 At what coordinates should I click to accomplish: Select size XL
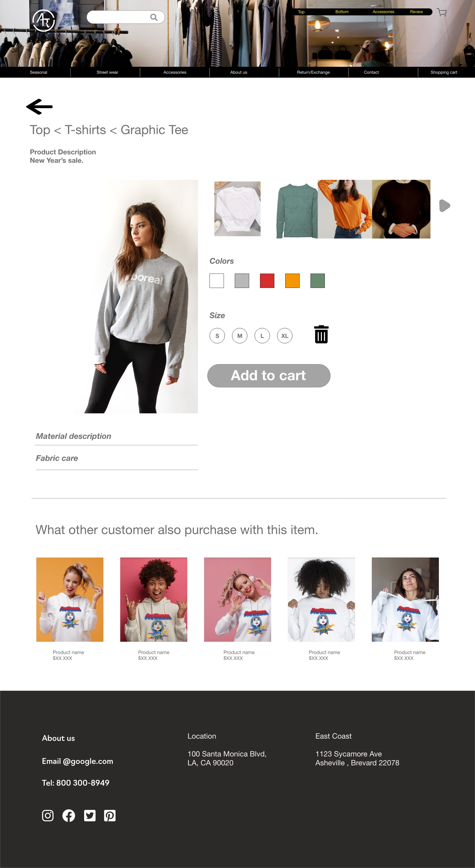coord(285,336)
